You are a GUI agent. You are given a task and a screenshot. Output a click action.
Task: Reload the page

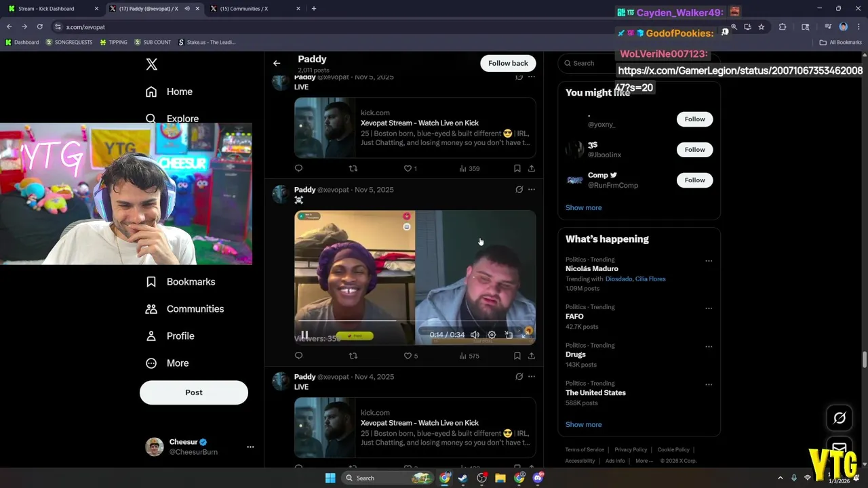[40, 27]
